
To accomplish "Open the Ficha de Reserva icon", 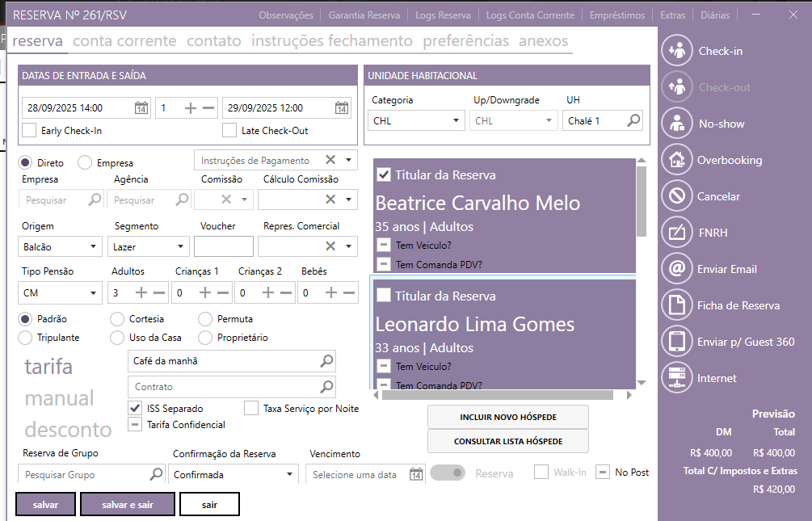I will pyautogui.click(x=676, y=305).
